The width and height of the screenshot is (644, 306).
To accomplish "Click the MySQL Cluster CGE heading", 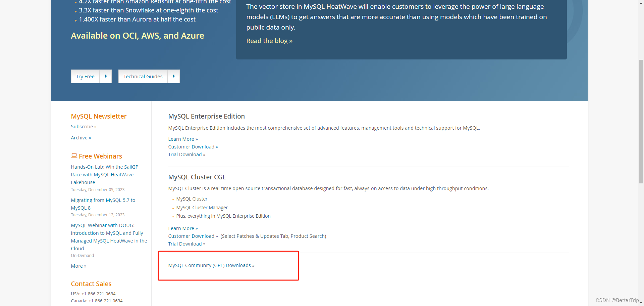I will click(197, 177).
